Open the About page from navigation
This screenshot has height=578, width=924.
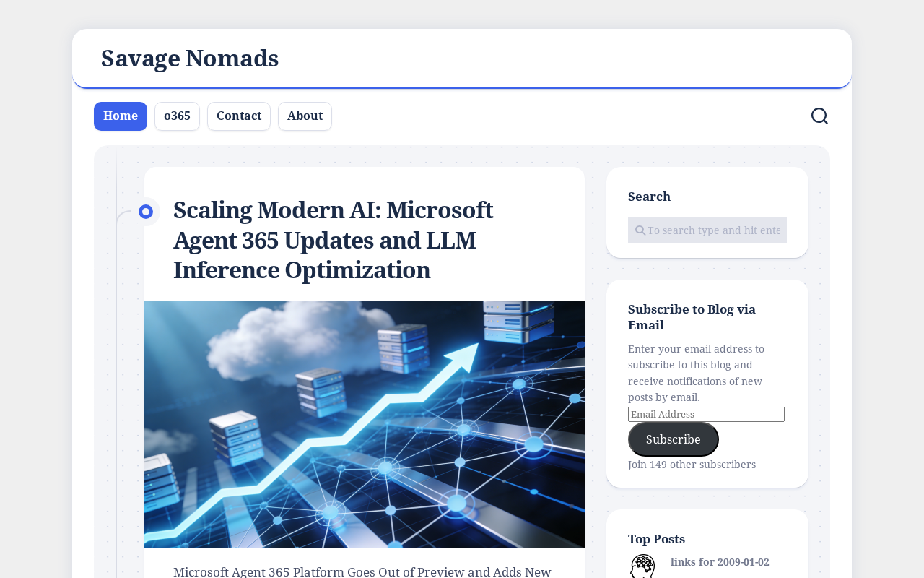pos(305,116)
